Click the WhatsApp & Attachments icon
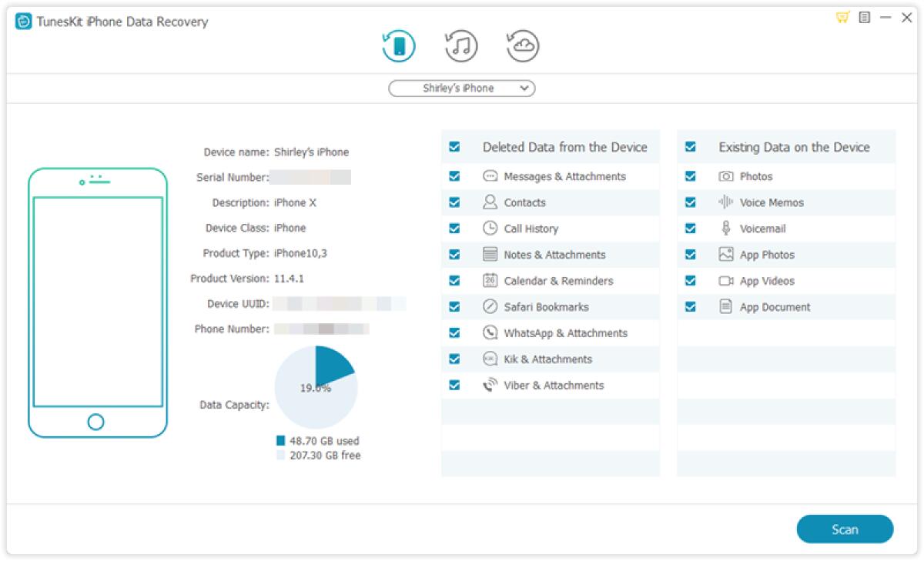 [x=490, y=333]
